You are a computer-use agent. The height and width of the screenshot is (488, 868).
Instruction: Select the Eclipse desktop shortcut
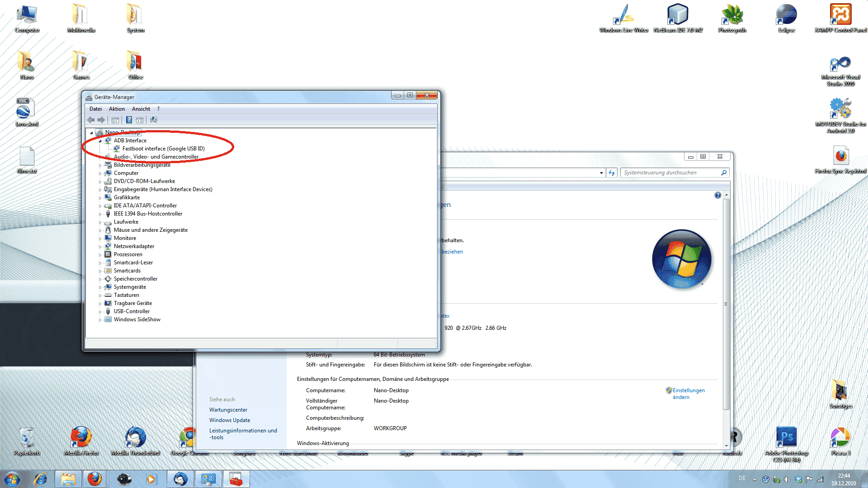click(x=786, y=18)
